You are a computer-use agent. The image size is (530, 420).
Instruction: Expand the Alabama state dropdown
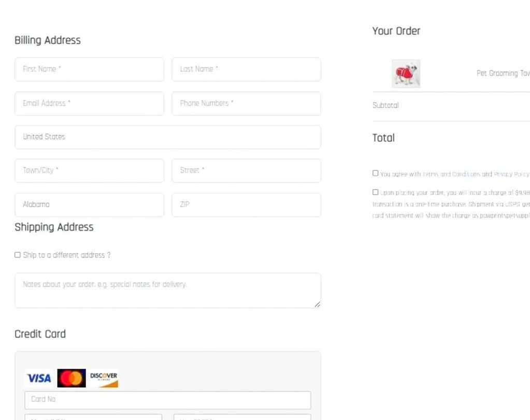pos(89,205)
